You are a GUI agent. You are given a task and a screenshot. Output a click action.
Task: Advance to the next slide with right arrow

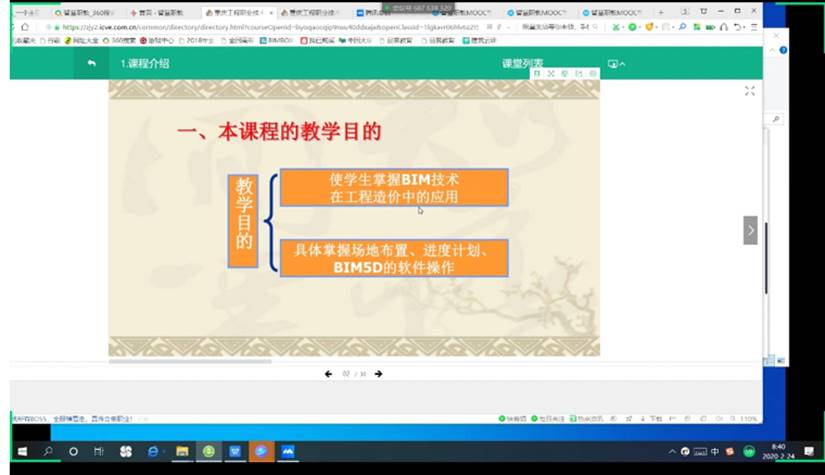[x=378, y=374]
